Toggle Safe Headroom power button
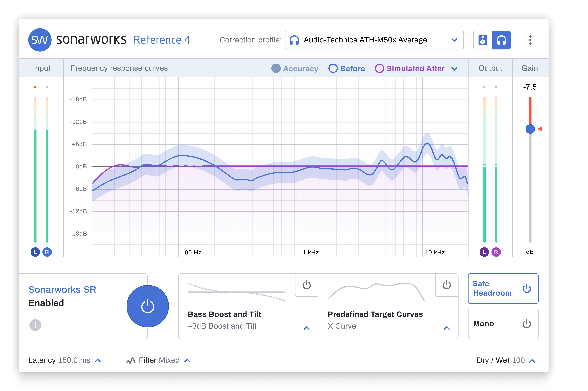The width and height of the screenshot is (588, 391). pos(527,289)
